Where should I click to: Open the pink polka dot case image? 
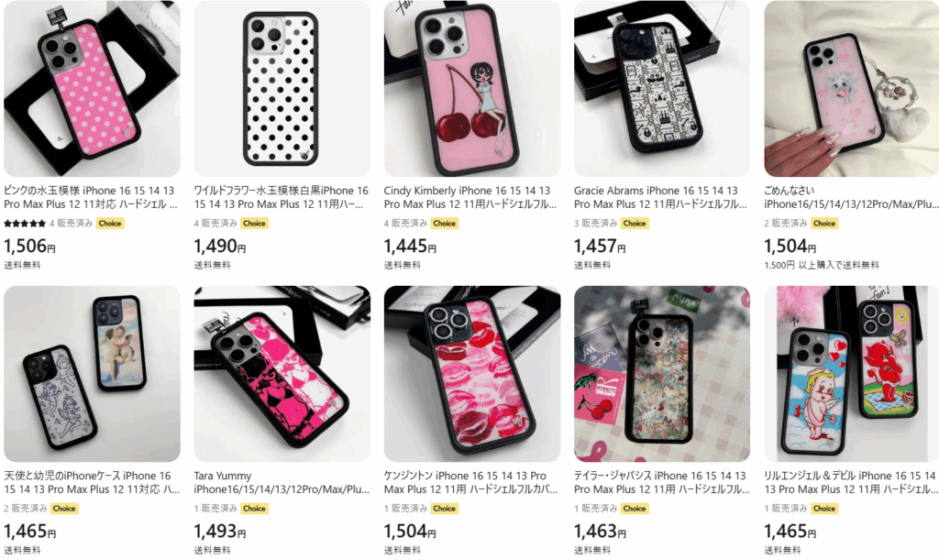point(92,89)
